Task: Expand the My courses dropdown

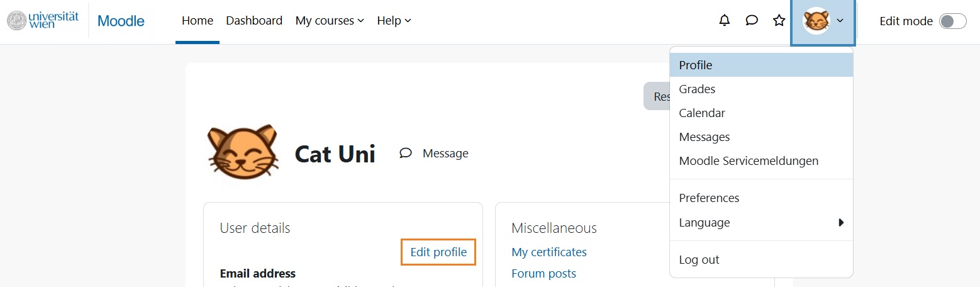Action: (x=330, y=21)
